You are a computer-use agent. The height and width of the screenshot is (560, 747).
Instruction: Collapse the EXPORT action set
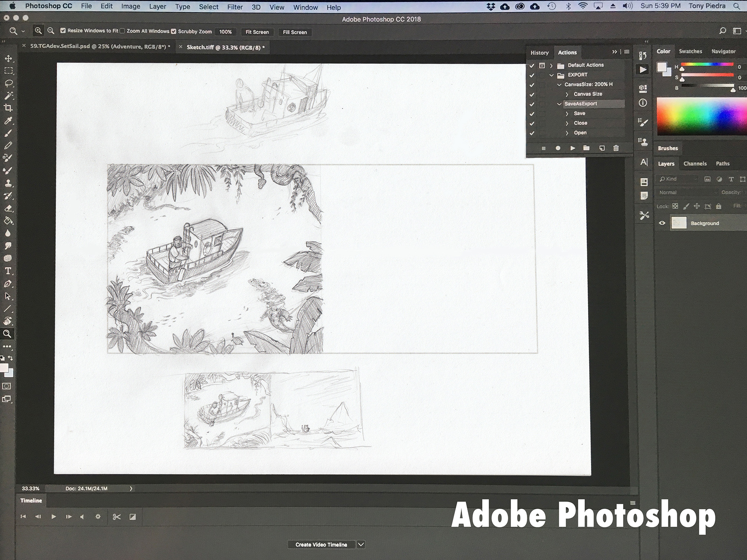[551, 75]
